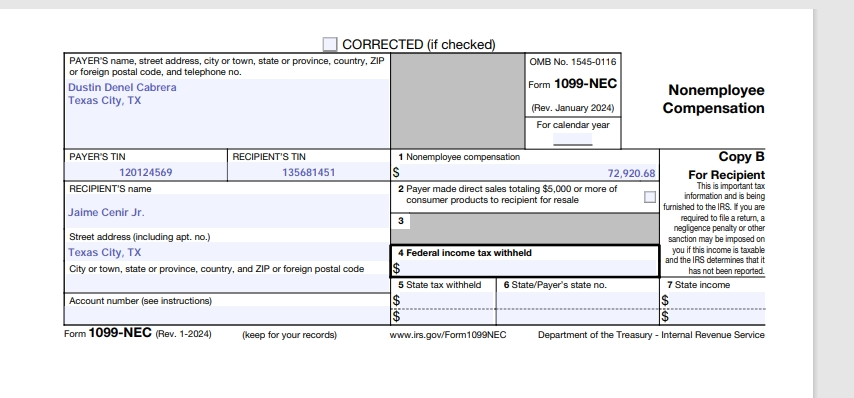Viewport: 854px width, 398px height.
Task: Click the Federal income tax withheld field
Action: coord(529,268)
